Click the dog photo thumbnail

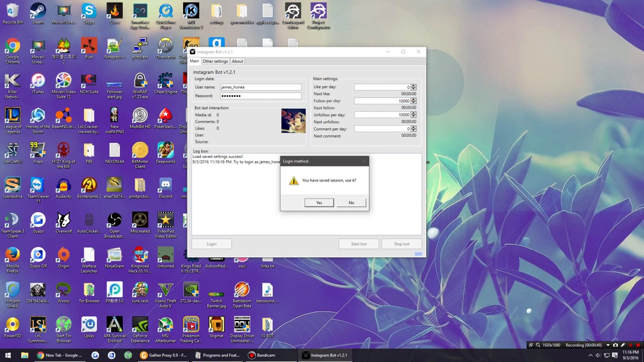tap(293, 121)
